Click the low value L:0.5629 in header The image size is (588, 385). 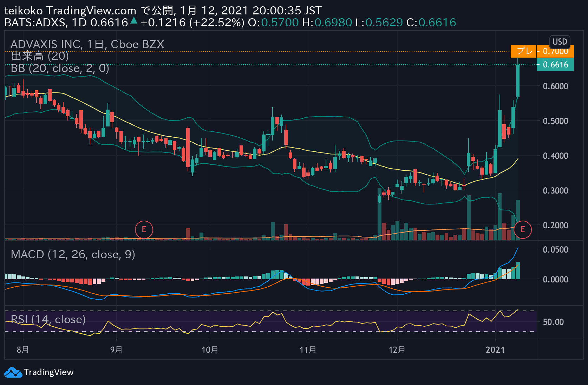[379, 22]
